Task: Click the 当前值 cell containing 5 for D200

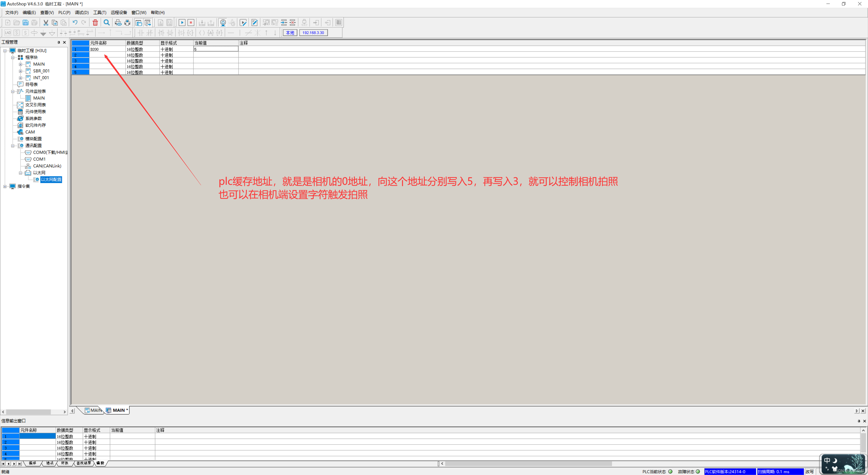Action: (216, 49)
